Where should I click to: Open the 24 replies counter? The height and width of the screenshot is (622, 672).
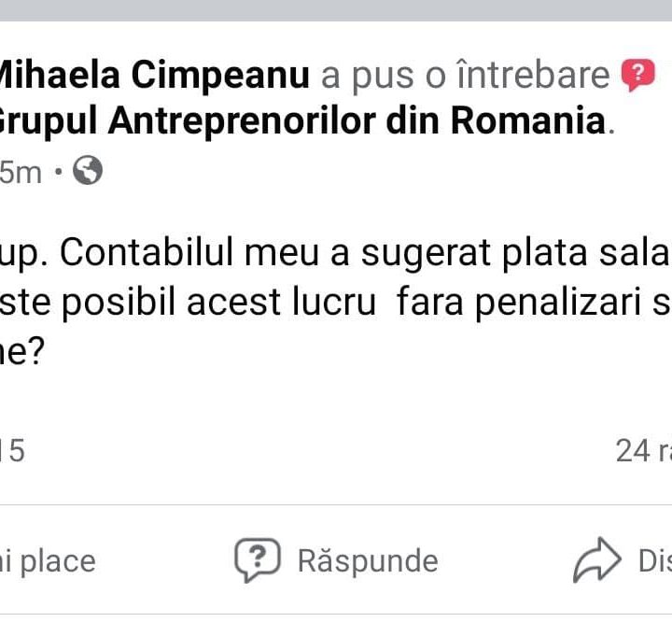tap(642, 451)
